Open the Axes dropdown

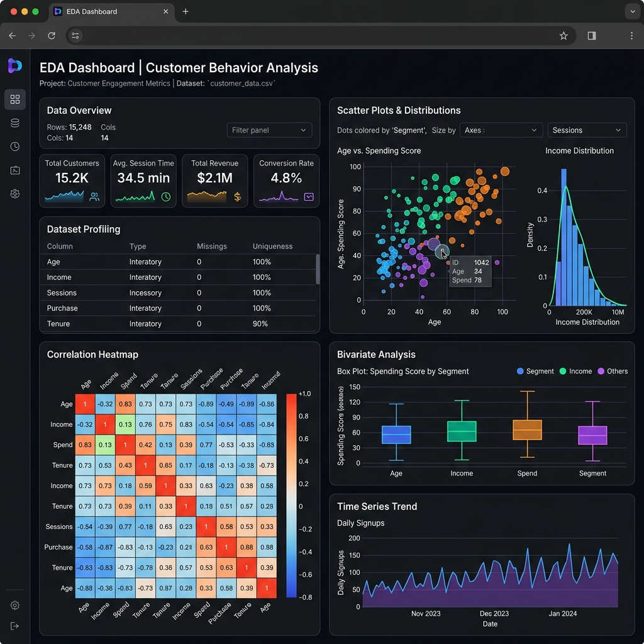(501, 130)
